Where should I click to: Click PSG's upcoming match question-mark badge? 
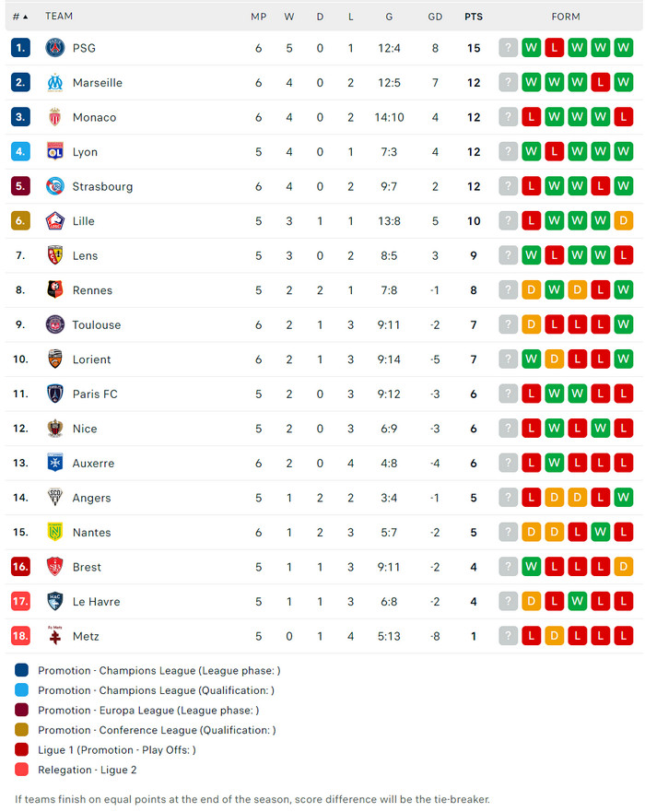click(x=509, y=48)
